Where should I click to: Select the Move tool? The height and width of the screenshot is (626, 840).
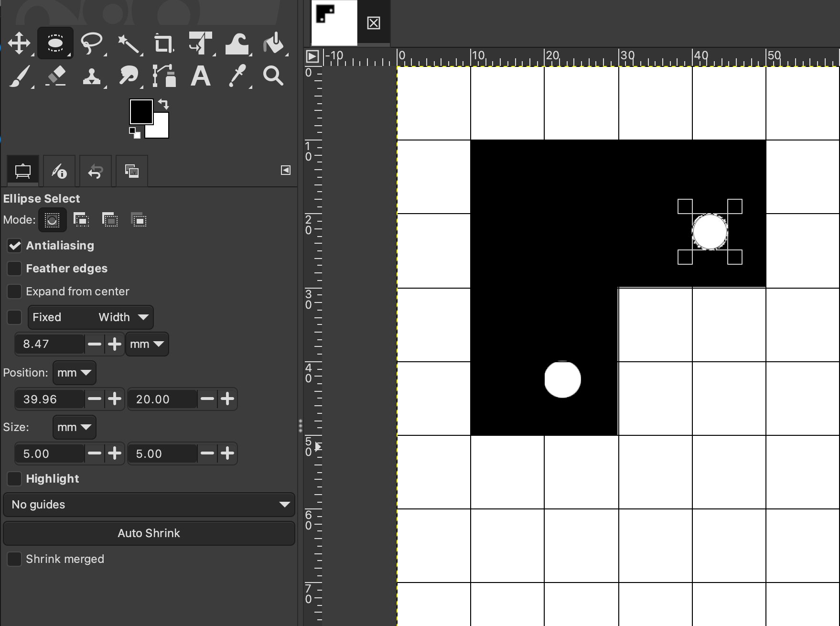point(19,43)
